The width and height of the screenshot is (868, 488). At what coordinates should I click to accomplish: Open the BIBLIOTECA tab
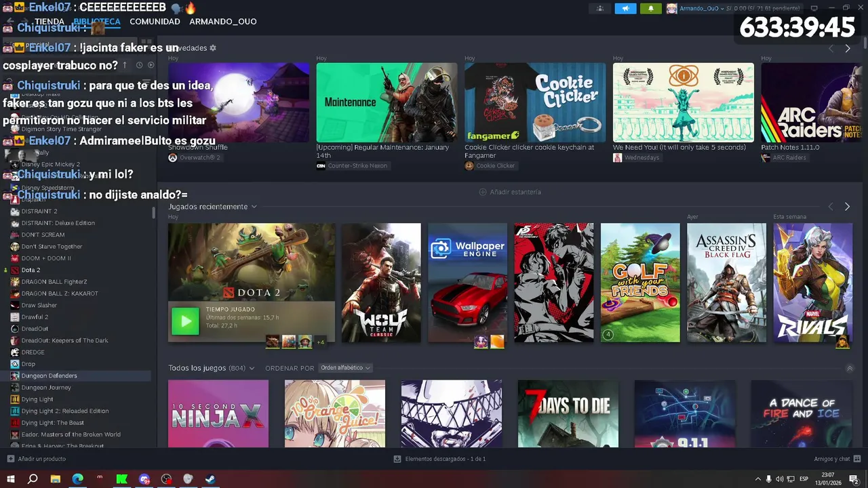97,22
